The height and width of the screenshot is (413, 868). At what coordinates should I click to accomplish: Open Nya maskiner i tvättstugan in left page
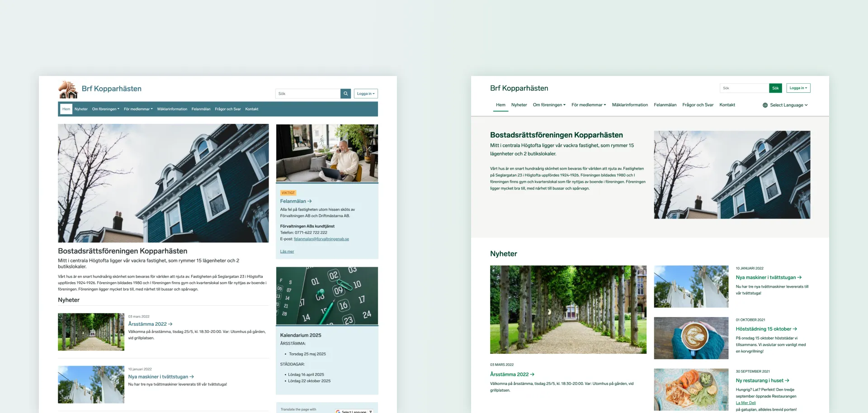[161, 377]
